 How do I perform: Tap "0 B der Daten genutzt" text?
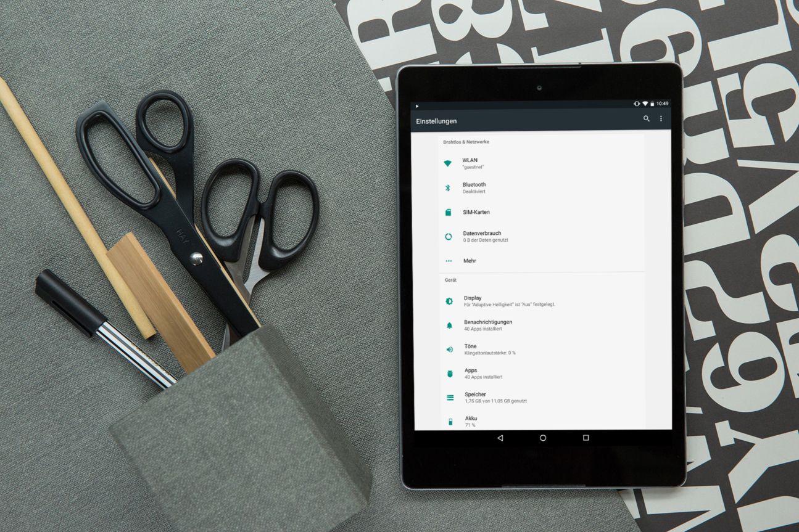(486, 240)
